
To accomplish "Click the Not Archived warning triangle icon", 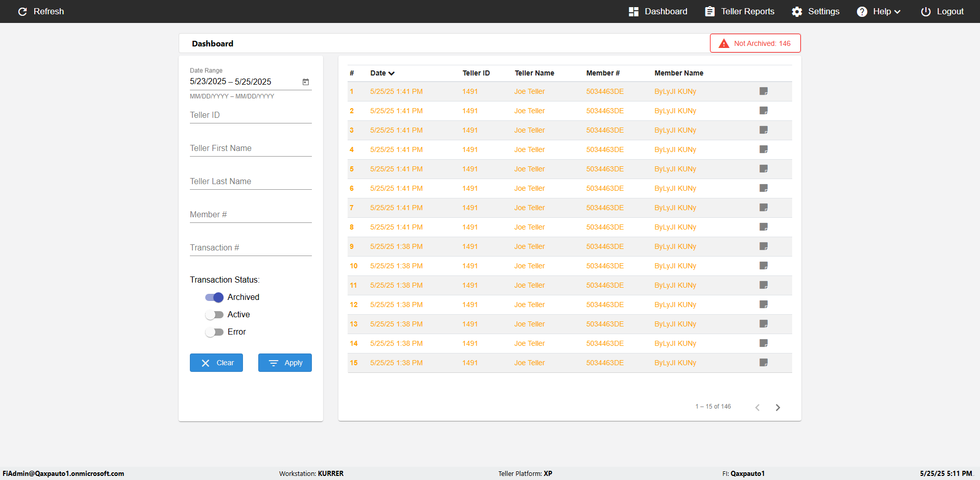I will coord(724,43).
